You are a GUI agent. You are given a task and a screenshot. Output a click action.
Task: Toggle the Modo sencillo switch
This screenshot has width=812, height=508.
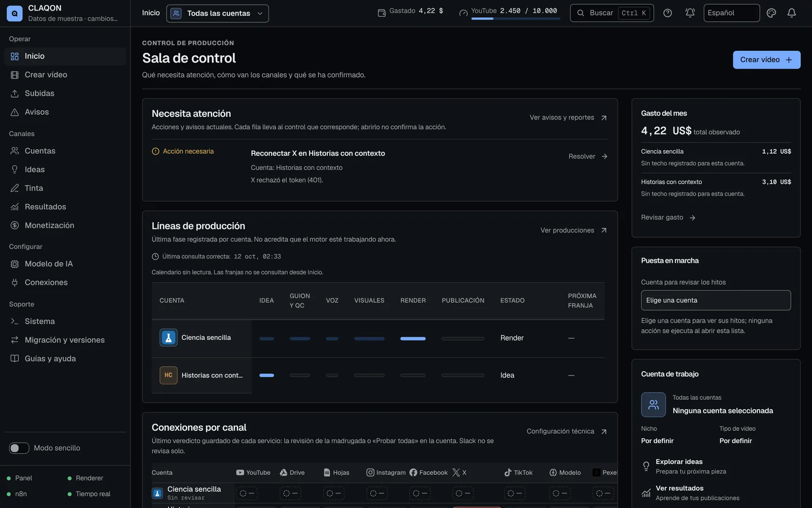19,448
